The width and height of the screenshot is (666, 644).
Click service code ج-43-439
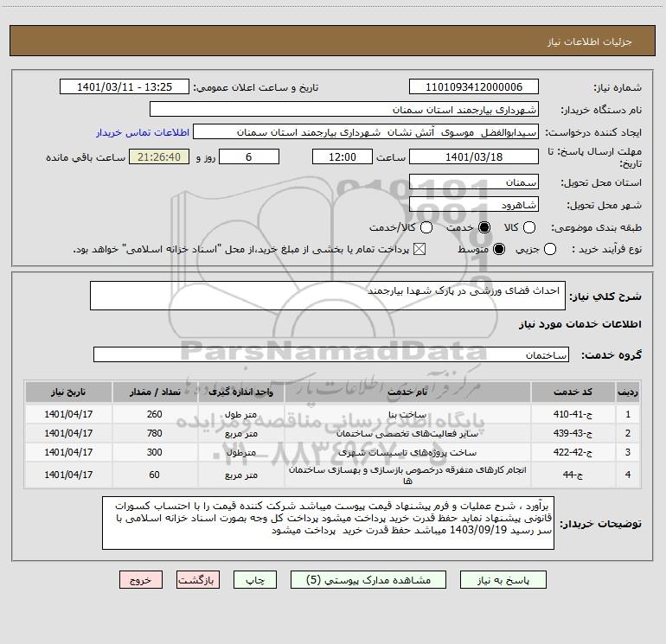click(x=573, y=433)
